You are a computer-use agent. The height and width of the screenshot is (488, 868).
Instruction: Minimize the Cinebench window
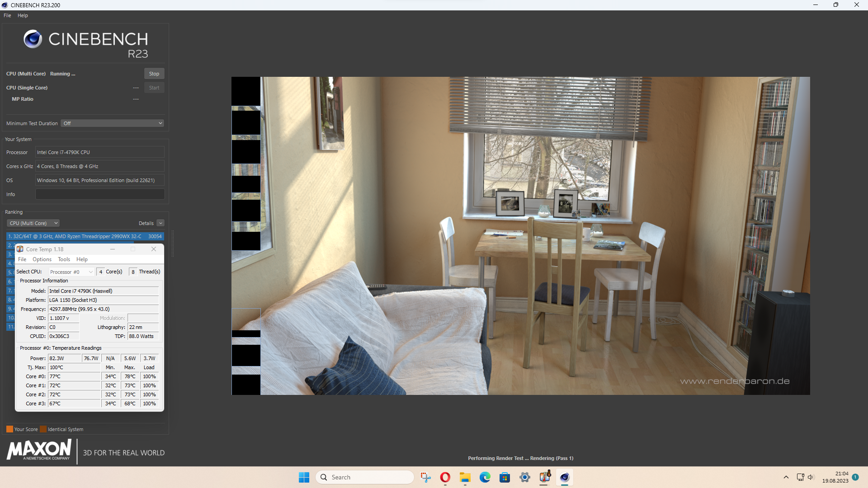[816, 5]
